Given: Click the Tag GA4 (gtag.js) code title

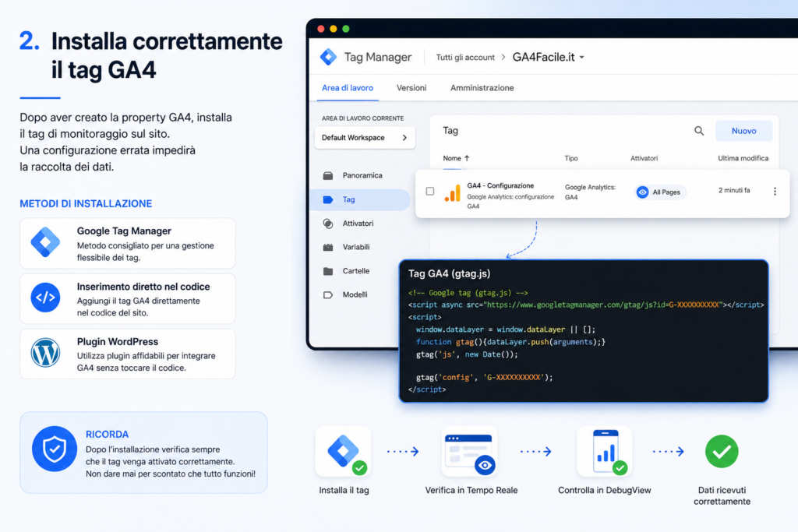Looking at the screenshot, I should [450, 273].
